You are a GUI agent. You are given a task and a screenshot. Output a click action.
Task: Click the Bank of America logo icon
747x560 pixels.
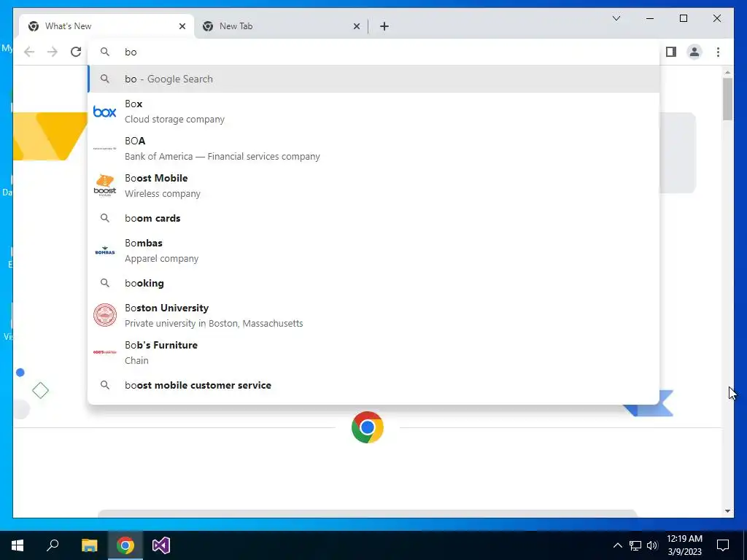pyautogui.click(x=105, y=149)
